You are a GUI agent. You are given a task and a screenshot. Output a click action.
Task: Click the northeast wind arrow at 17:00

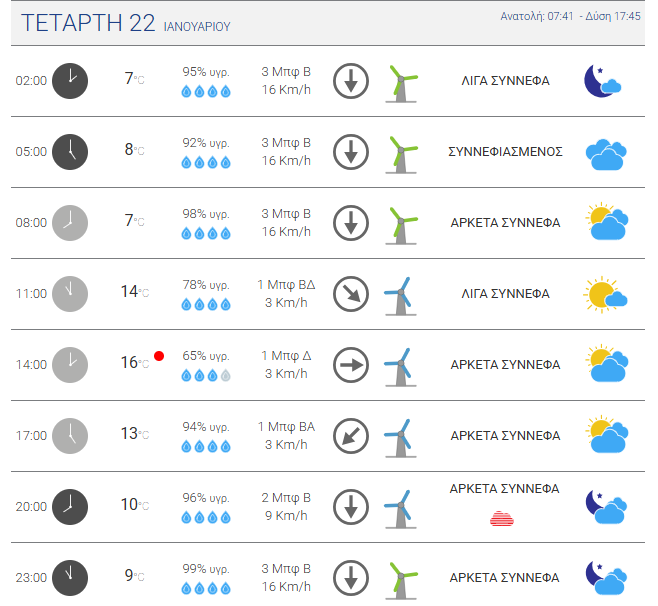[351, 436]
